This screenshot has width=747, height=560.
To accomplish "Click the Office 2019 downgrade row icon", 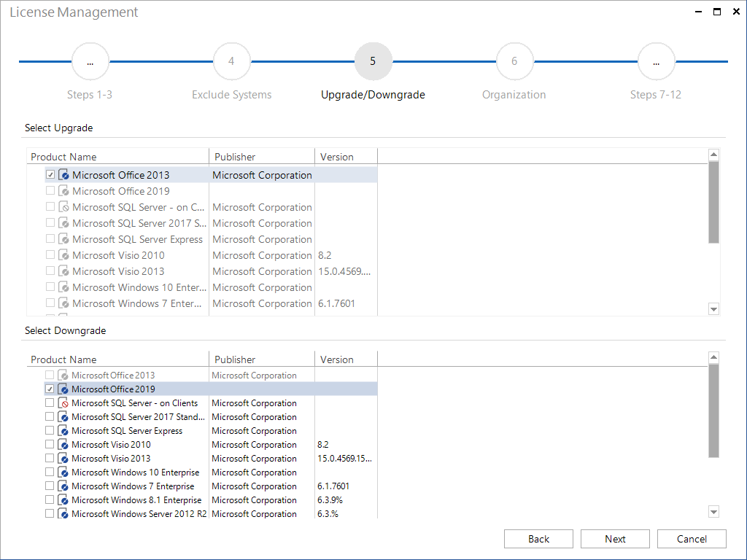I will tap(63, 389).
